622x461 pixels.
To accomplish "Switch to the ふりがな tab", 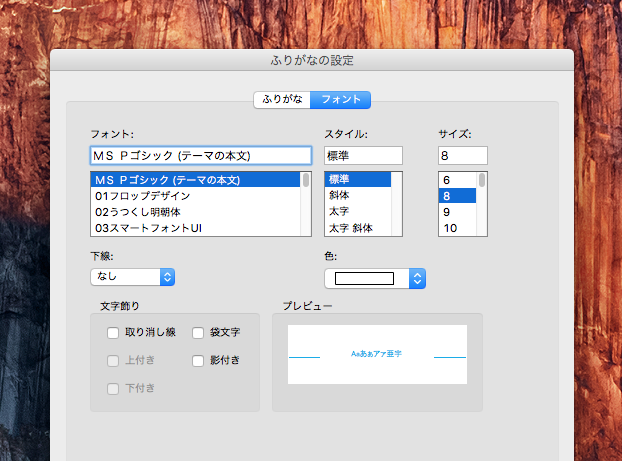I will coord(282,100).
